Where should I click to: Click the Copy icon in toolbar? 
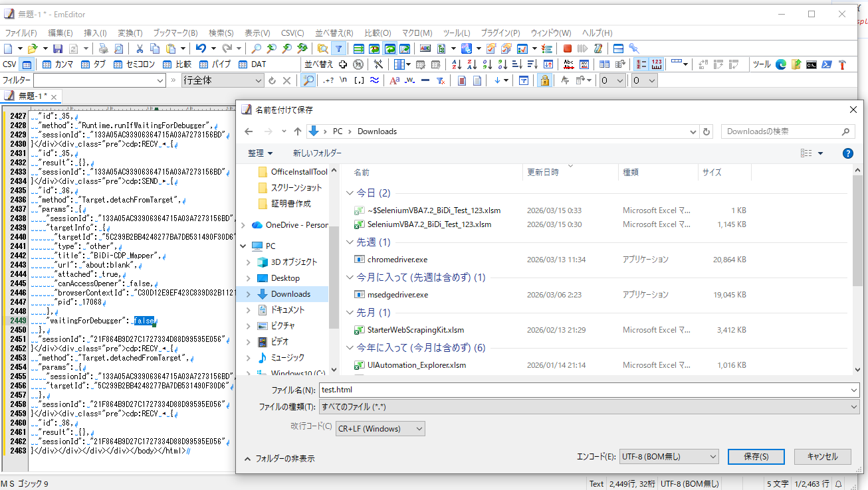point(155,48)
